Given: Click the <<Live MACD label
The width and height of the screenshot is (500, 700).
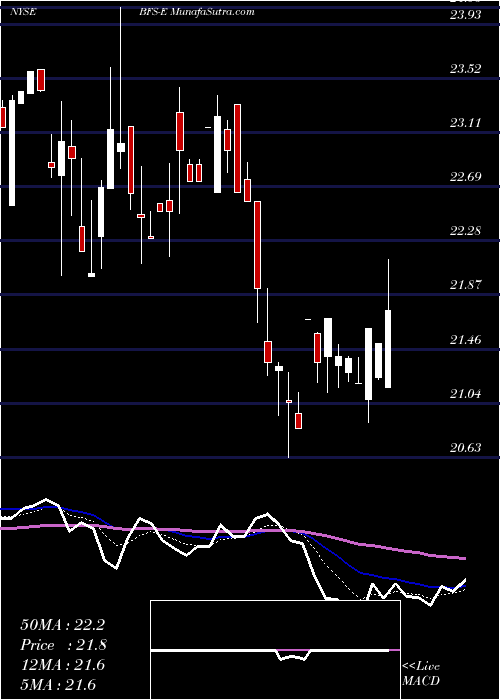Looking at the screenshot, I should pos(421,674).
